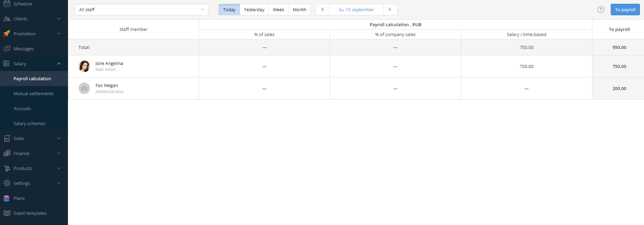Select the Month period tab
The width and height of the screenshot is (644, 225).
[299, 10]
